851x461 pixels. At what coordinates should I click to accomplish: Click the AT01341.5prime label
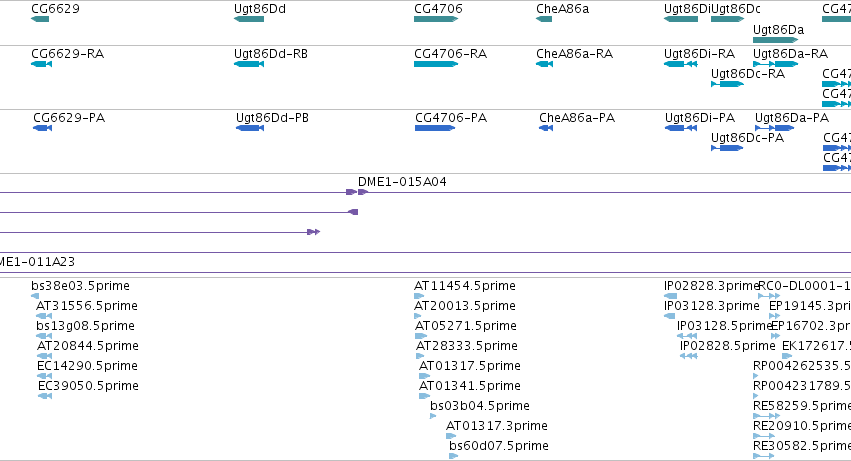pos(469,386)
